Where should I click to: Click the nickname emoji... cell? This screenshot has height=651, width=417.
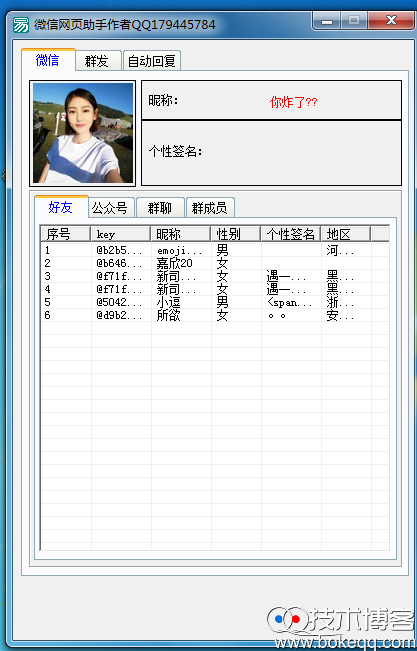(x=180, y=250)
